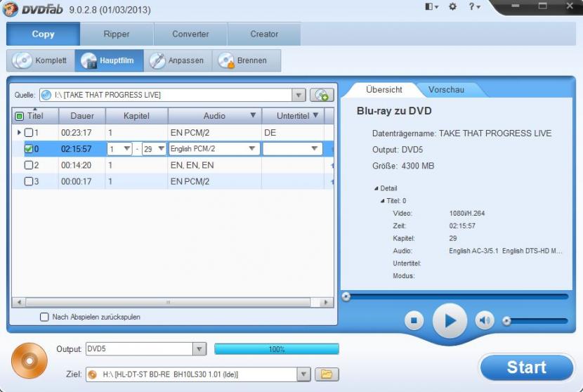The width and height of the screenshot is (583, 392).
Task: Click the burner drive icon in Ziel field
Action: coord(92,374)
